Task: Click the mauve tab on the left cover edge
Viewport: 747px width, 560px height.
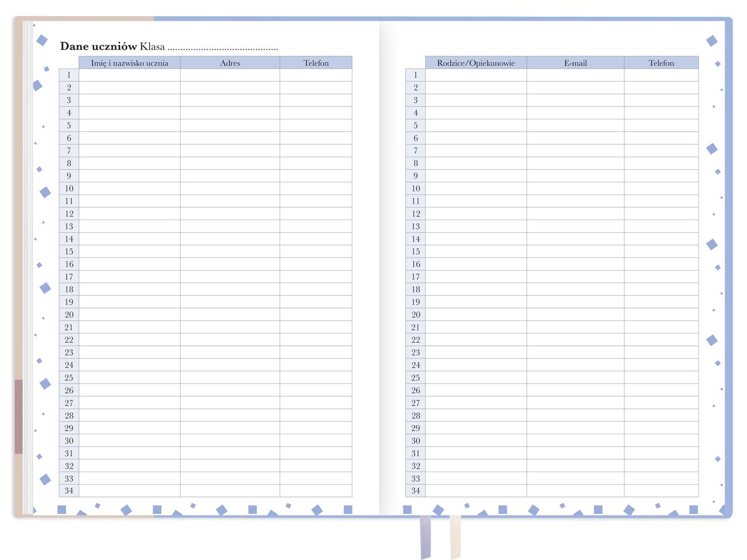Action: pyautogui.click(x=19, y=416)
